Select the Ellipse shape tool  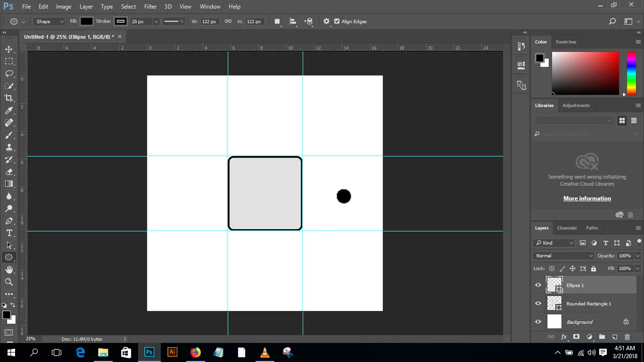click(9, 257)
